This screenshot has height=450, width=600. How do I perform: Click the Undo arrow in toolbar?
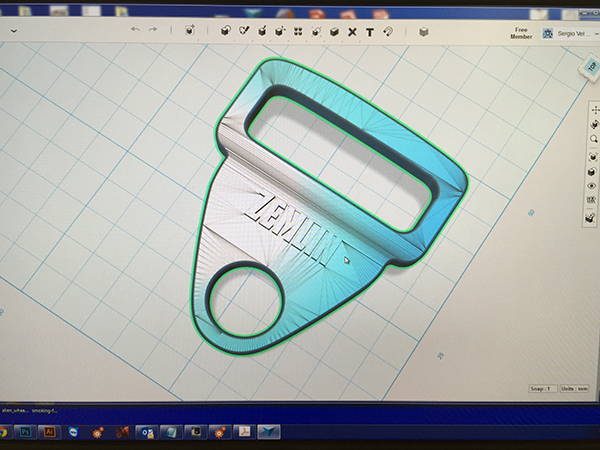(x=135, y=29)
